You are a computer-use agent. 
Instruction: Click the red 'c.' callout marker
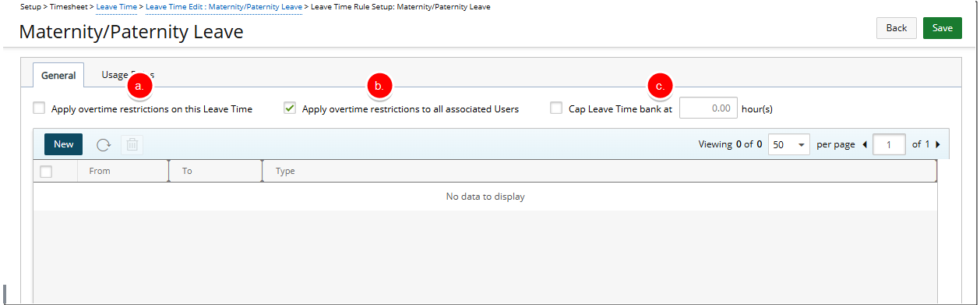659,86
